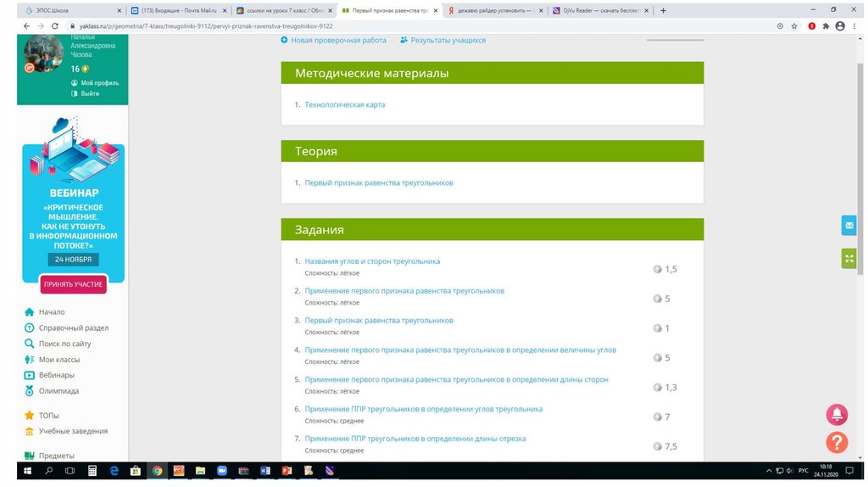
Task: Click the address bar URL
Action: tap(205, 26)
